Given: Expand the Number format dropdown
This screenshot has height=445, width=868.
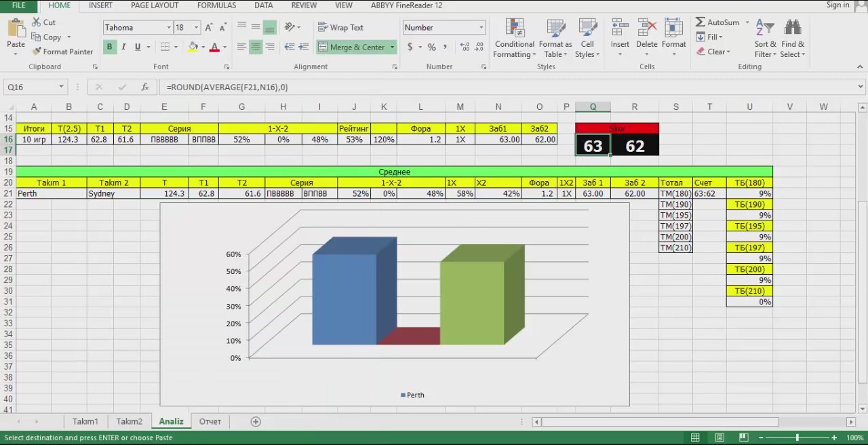Looking at the screenshot, I should click(x=481, y=28).
